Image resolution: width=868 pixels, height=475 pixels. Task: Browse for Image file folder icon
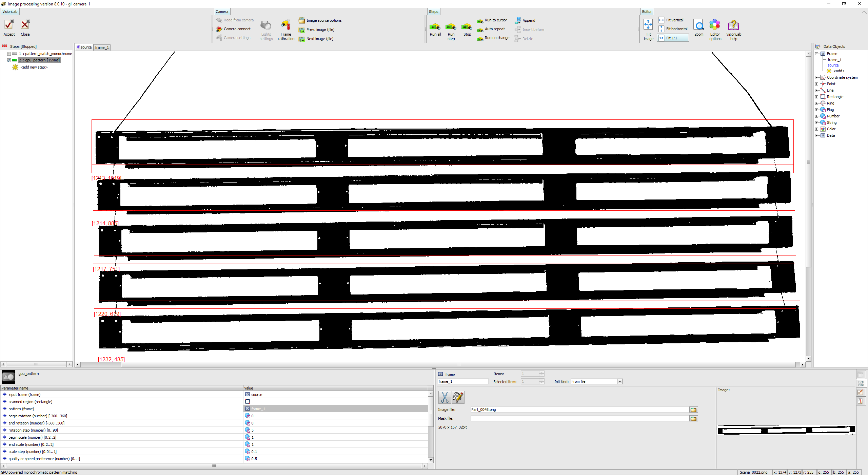(693, 410)
